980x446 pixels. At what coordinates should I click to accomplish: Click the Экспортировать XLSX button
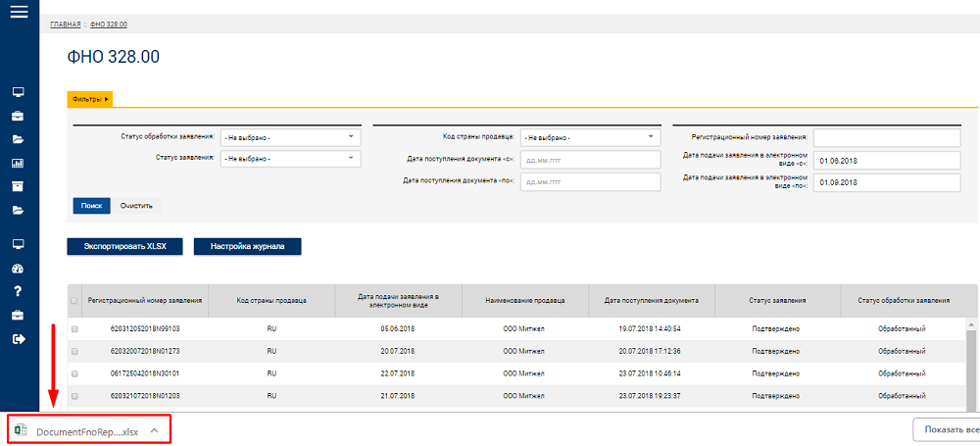[x=125, y=246]
